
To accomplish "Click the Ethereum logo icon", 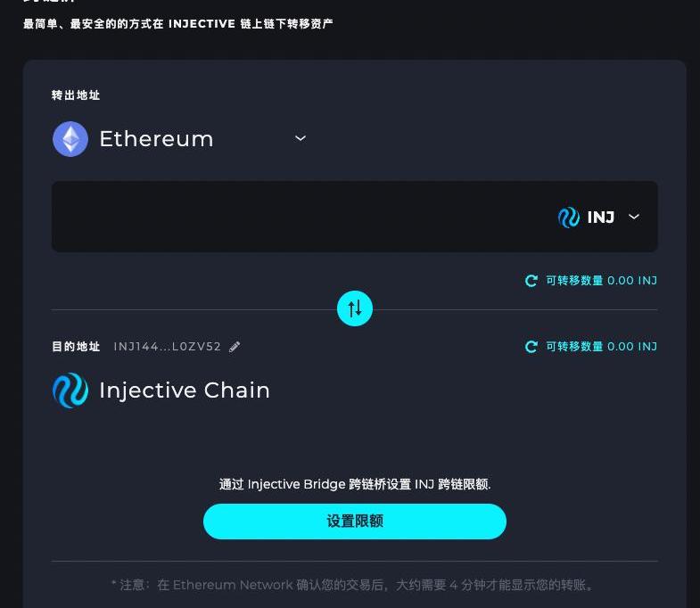I will pyautogui.click(x=70, y=139).
